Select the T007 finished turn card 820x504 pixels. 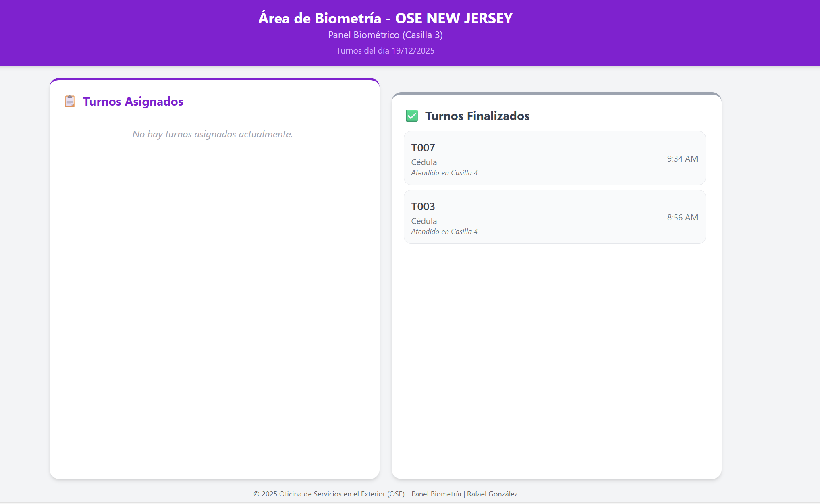click(554, 158)
